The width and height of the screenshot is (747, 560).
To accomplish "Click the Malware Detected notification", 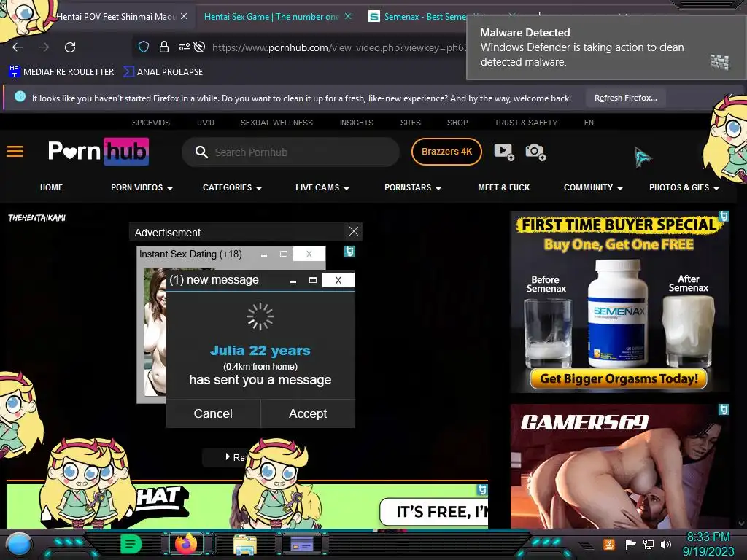I will point(606,47).
